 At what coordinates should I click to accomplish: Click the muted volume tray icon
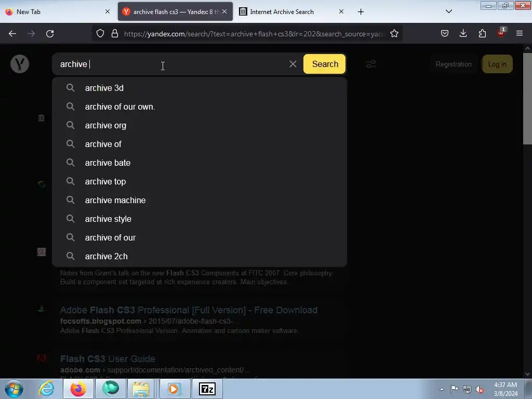[x=480, y=390]
